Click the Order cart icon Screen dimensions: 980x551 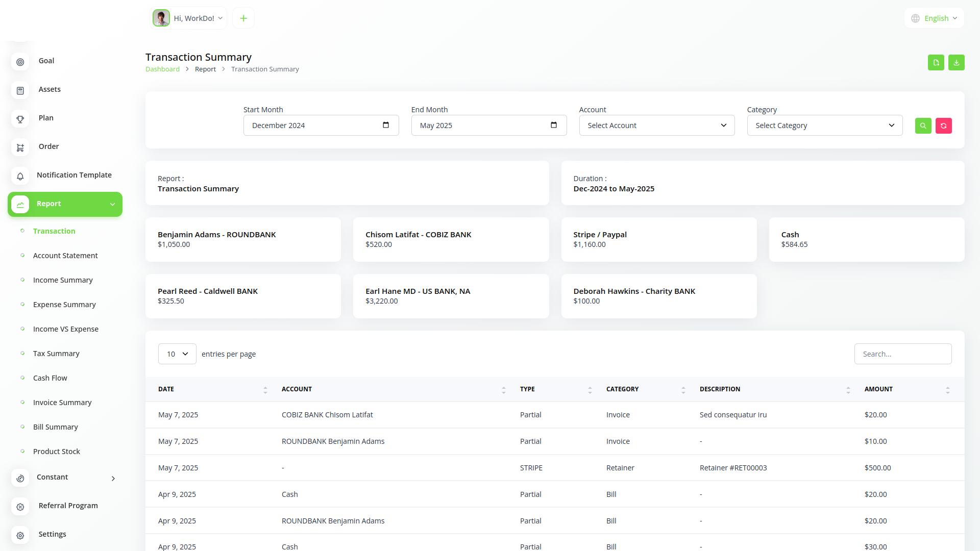click(x=20, y=147)
